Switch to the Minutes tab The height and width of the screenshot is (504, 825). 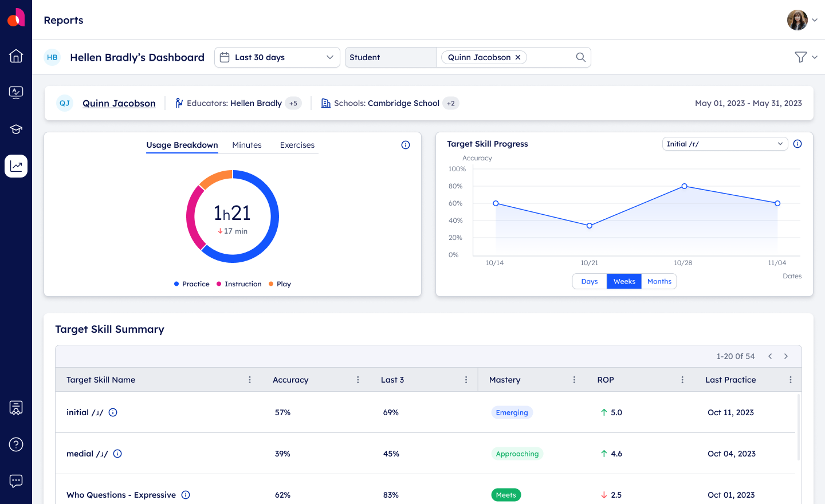click(247, 145)
